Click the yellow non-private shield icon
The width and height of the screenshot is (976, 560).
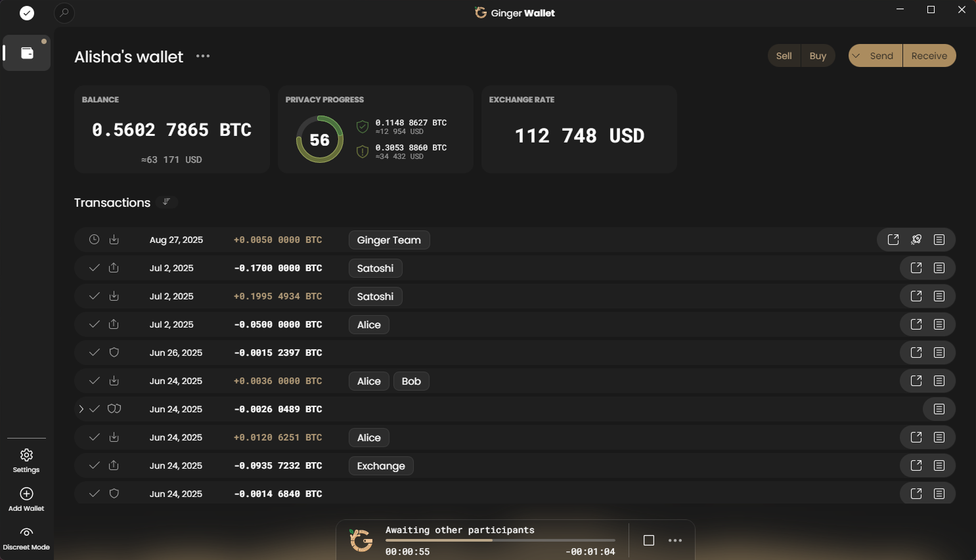(x=362, y=152)
